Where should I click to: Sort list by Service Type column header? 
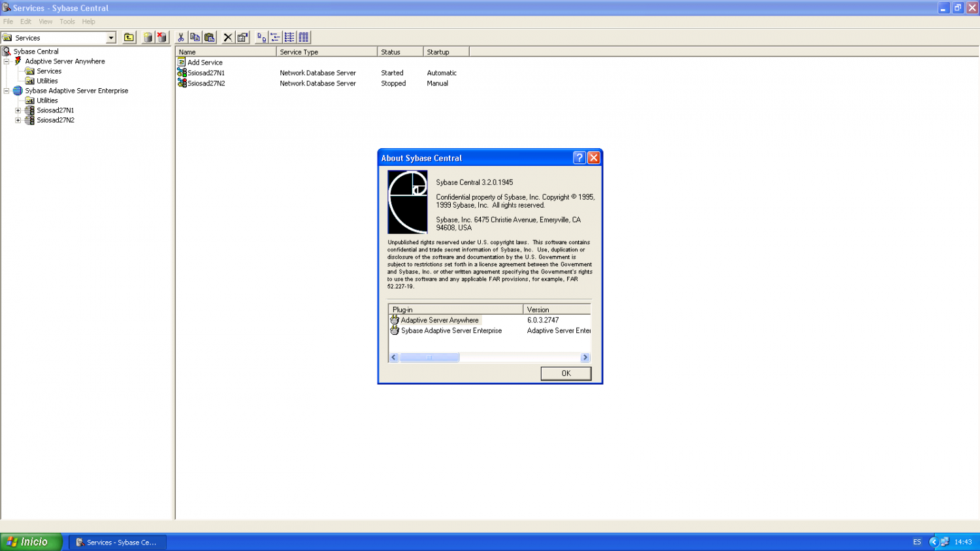click(327, 52)
